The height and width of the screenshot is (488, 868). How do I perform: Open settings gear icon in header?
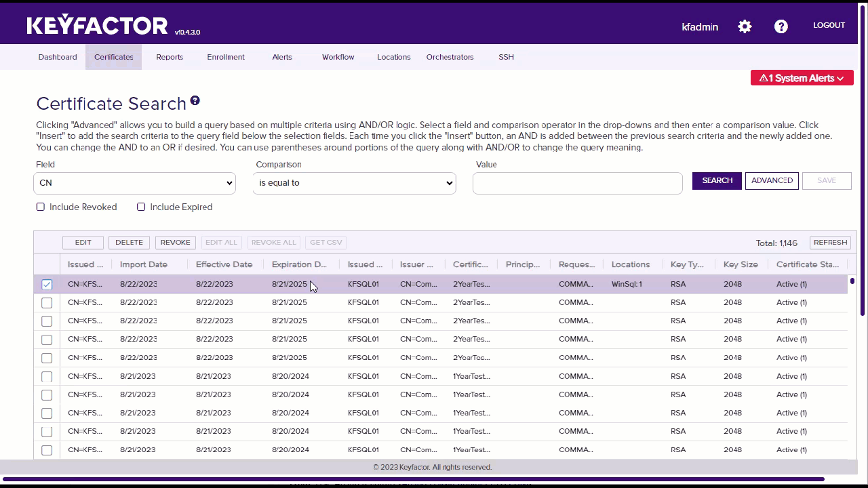coord(745,26)
